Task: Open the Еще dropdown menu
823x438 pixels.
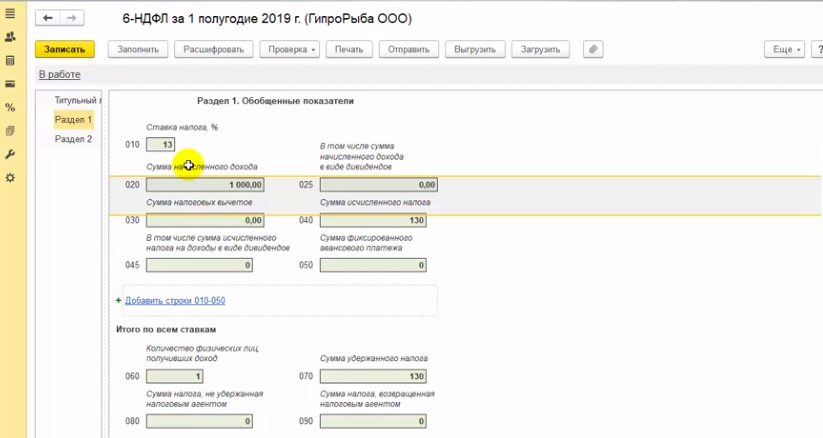Action: coord(783,49)
